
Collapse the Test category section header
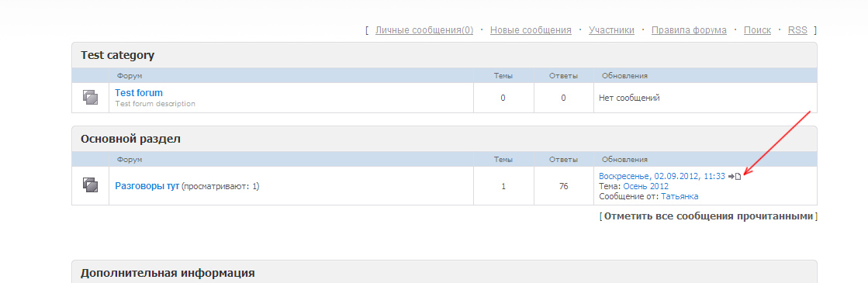[x=444, y=55]
